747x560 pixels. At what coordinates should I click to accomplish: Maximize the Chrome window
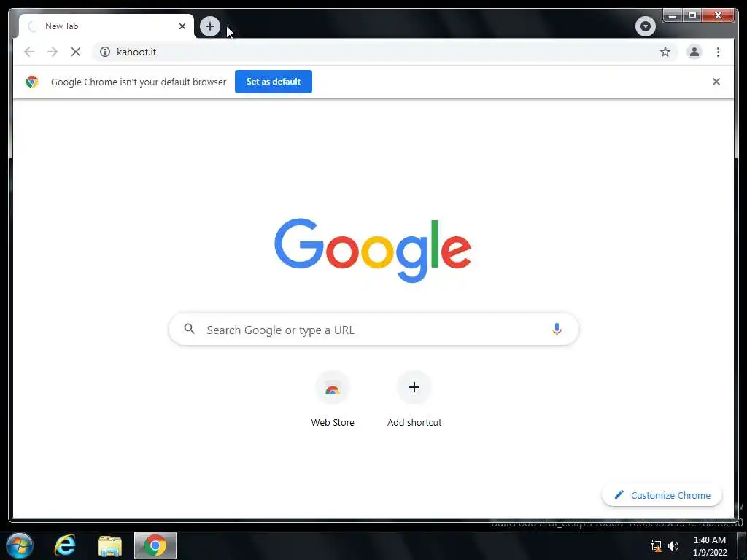(x=692, y=16)
